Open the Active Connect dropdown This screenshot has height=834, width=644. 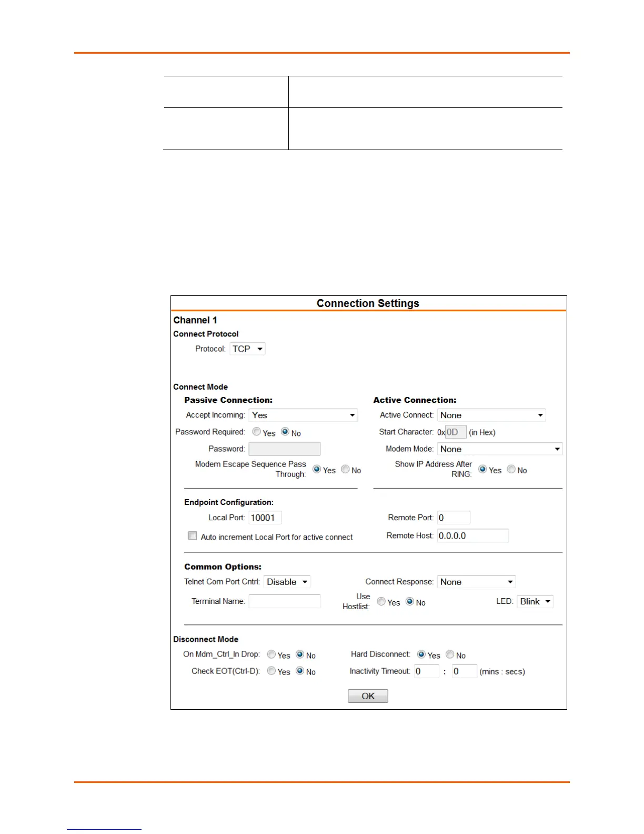click(x=491, y=415)
